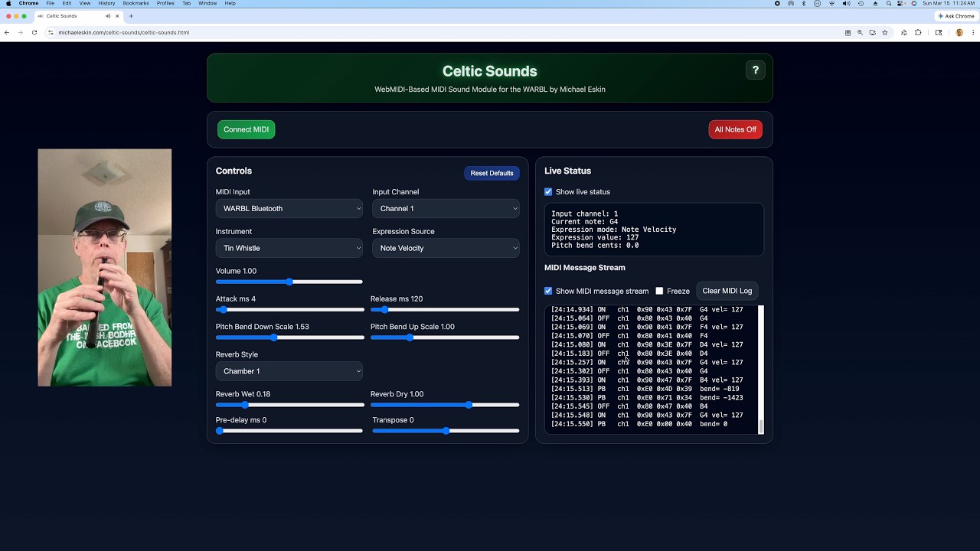Open the Reverb Style Chamber 1 dropdown

click(289, 371)
